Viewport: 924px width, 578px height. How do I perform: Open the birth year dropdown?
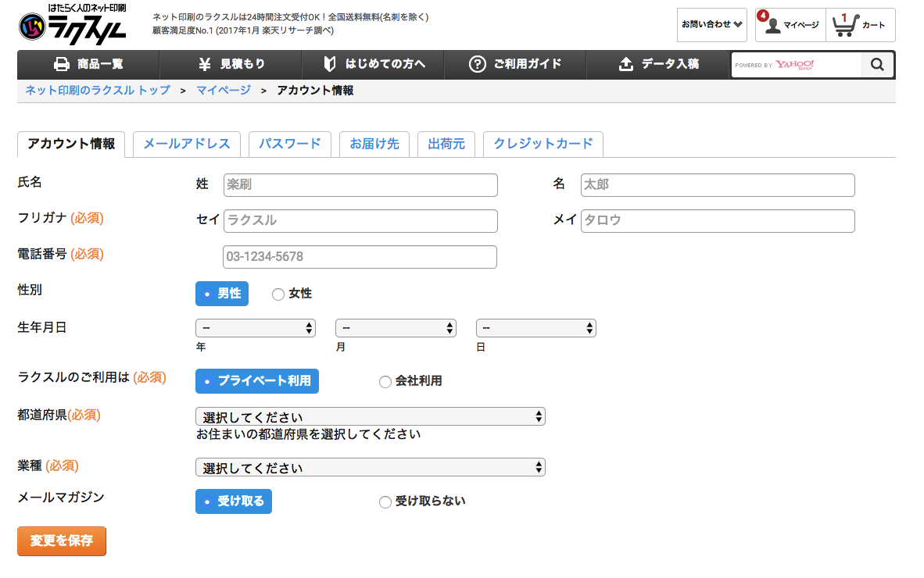click(256, 328)
